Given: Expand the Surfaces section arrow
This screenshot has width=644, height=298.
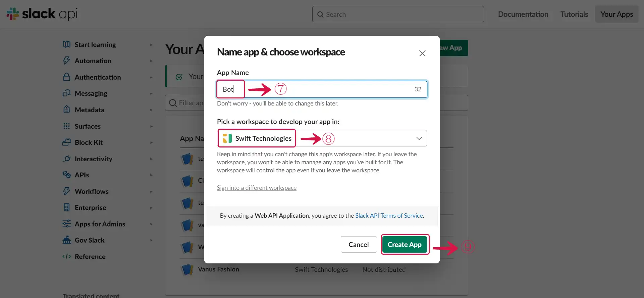Looking at the screenshot, I should click(x=151, y=126).
